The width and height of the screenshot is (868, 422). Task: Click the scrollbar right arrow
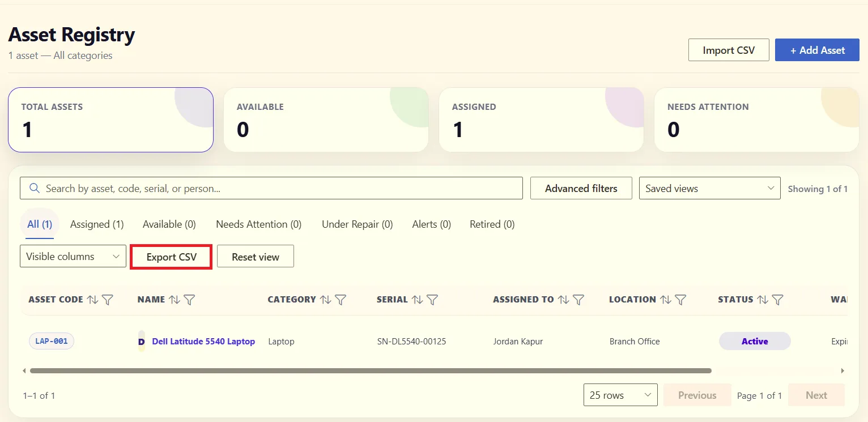843,371
